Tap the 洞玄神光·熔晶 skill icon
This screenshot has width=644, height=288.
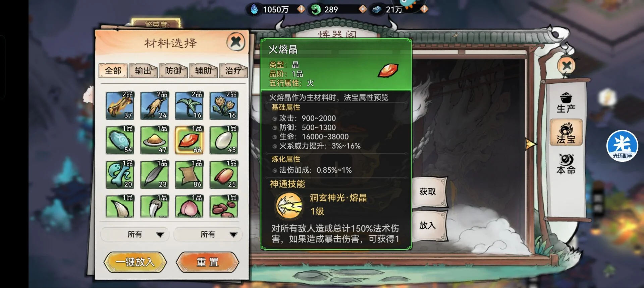(x=289, y=205)
